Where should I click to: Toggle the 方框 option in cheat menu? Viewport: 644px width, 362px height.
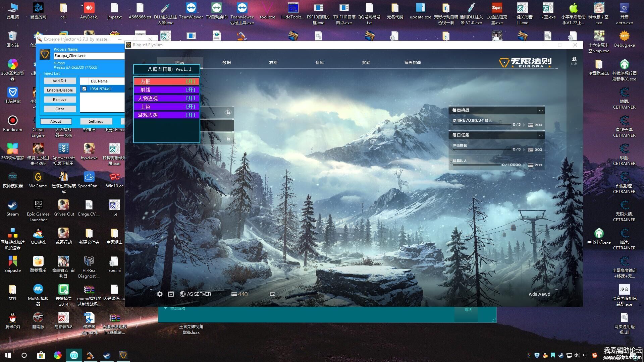click(167, 81)
